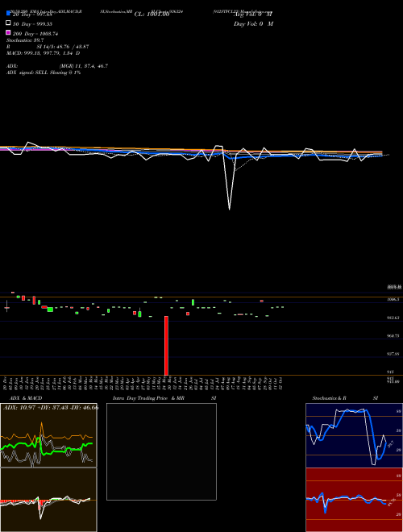The height and width of the screenshot is (532, 403).
Task: Select the ADX signal: SELL text
Action: [44, 73]
